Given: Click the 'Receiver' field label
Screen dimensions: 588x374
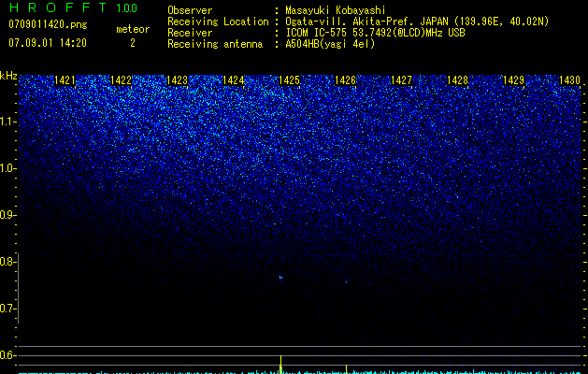Looking at the screenshot, I should (x=190, y=33).
